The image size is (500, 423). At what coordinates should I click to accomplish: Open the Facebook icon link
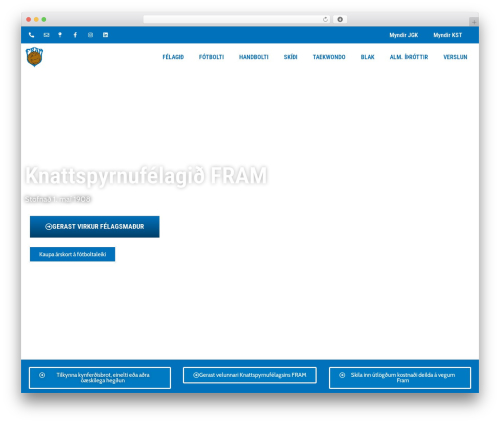tap(75, 35)
